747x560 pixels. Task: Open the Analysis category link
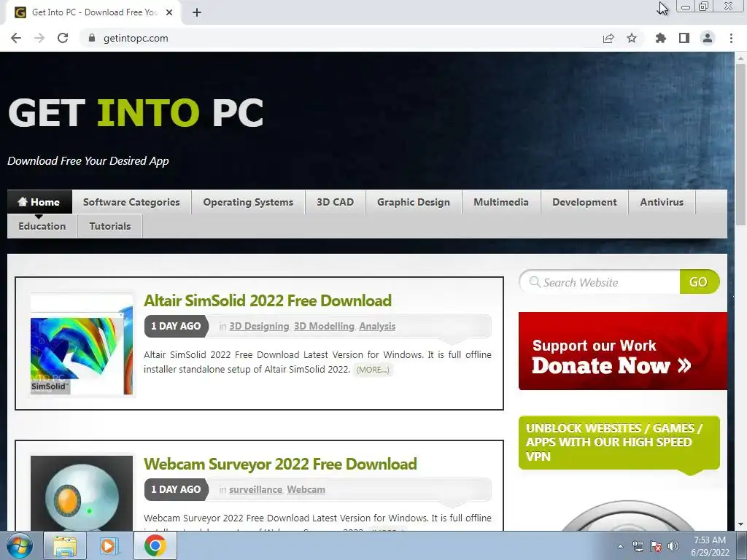(377, 326)
